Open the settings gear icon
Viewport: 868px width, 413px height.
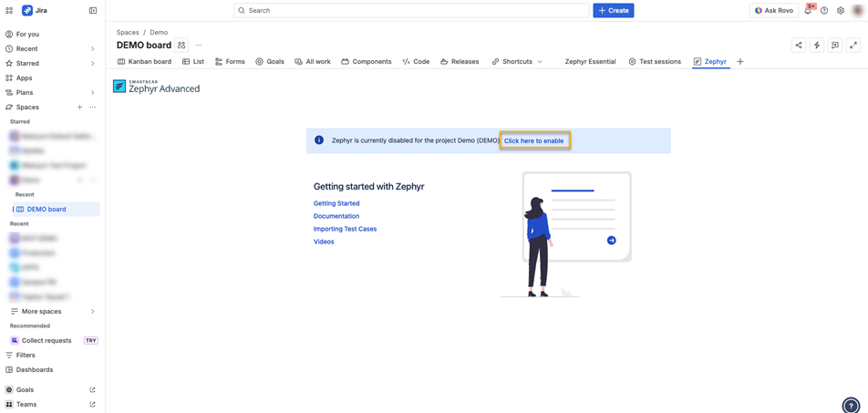point(841,11)
